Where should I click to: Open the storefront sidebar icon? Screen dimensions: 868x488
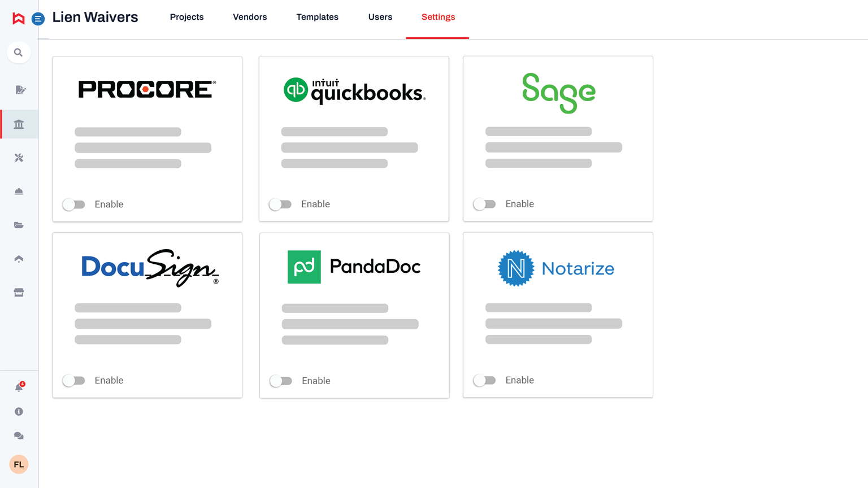tap(19, 293)
